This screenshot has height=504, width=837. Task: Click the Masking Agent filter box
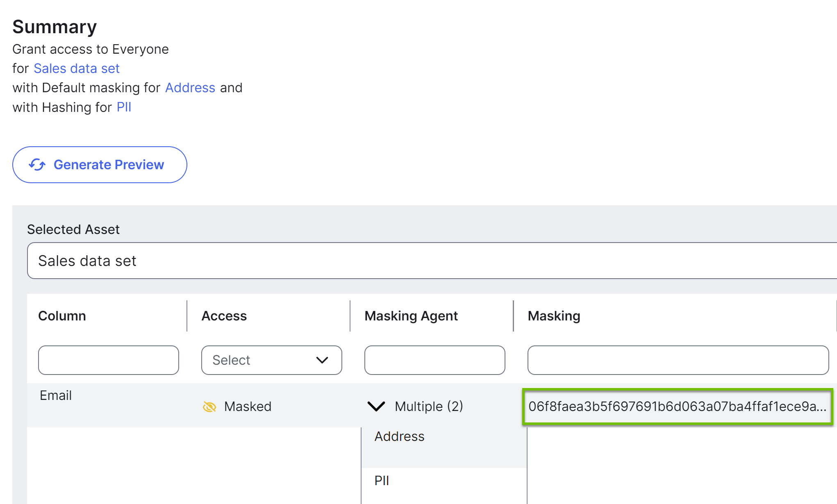point(435,360)
